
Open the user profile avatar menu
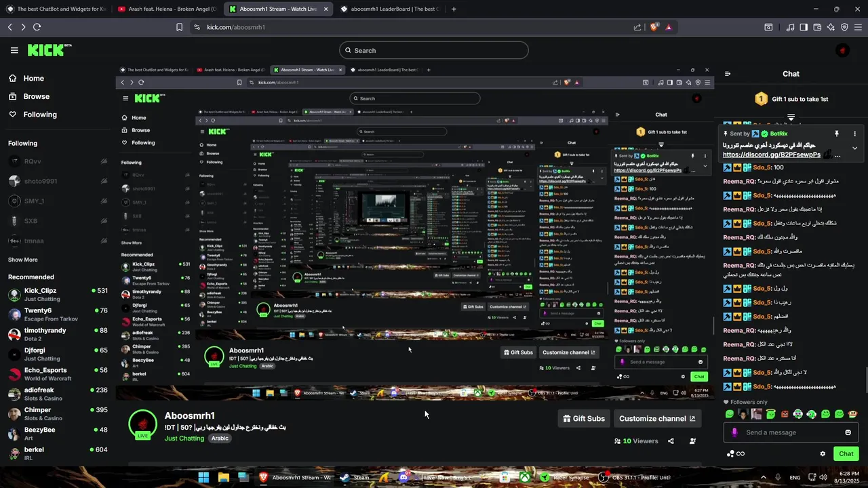842,50
